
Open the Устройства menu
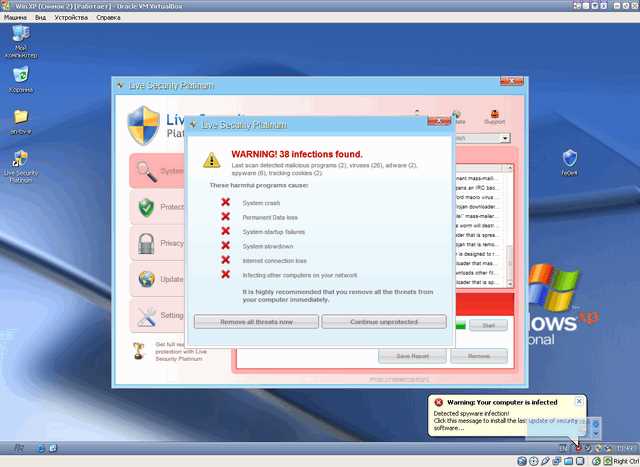71,18
